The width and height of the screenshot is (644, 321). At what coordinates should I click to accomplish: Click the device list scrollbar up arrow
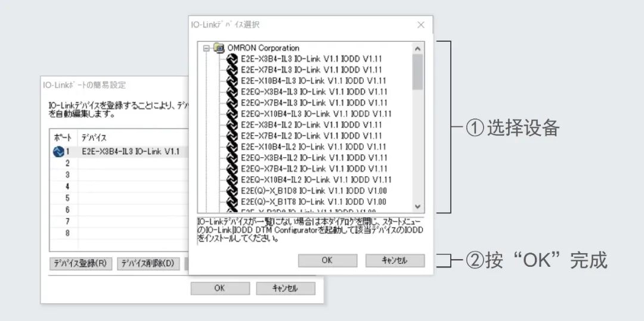click(x=417, y=48)
